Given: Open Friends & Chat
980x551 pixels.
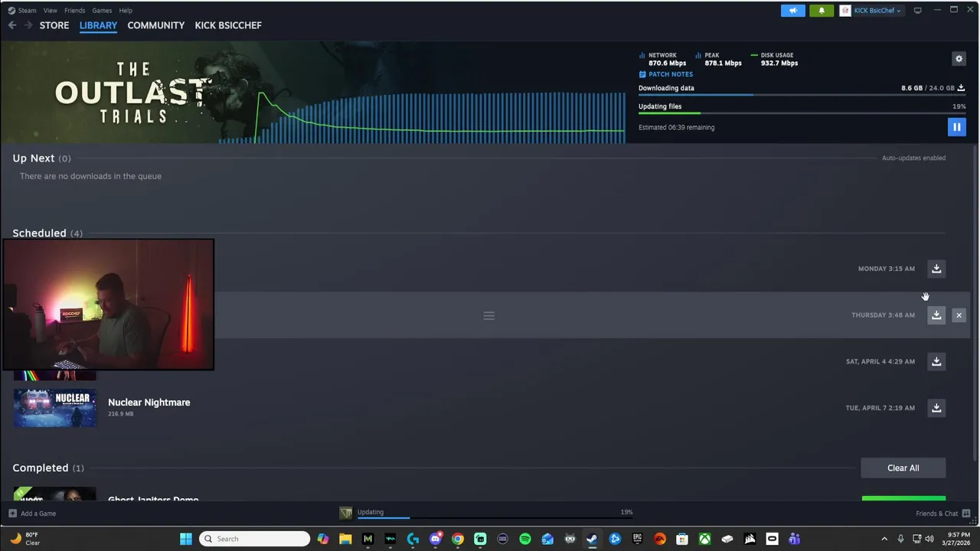Looking at the screenshot, I should tap(943, 514).
